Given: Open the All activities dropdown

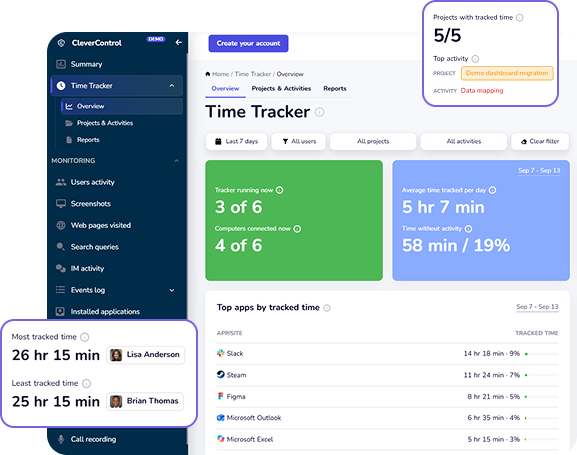Looking at the screenshot, I should click(x=464, y=141).
